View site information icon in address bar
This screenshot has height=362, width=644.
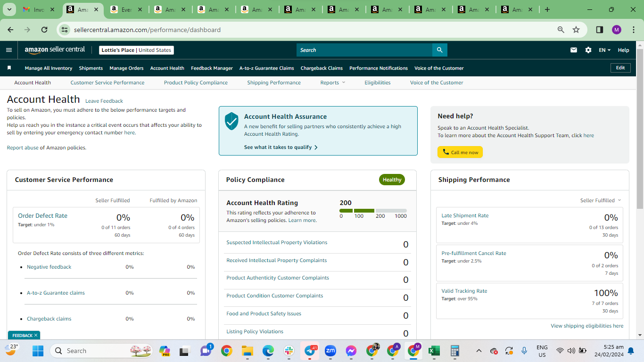(x=65, y=30)
